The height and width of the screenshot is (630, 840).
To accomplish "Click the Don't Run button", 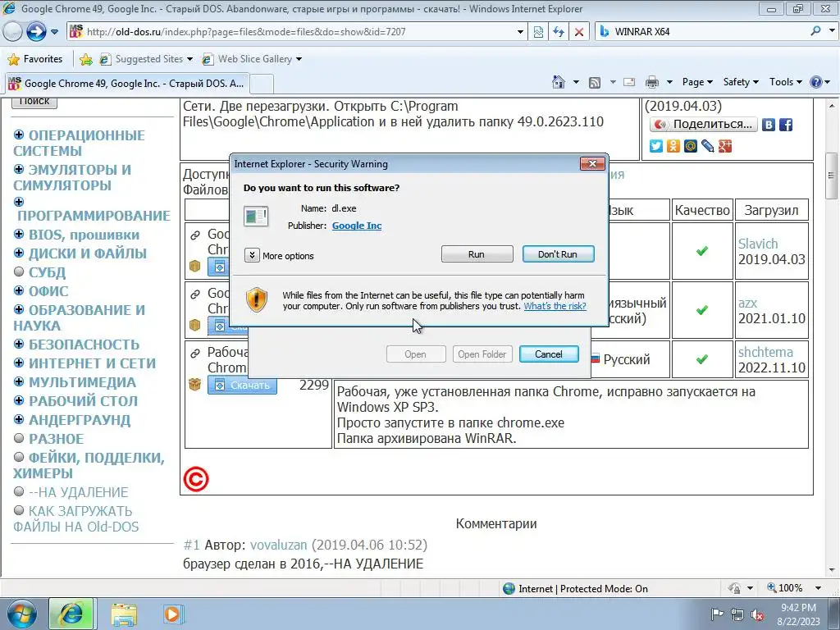I will coord(558,254).
